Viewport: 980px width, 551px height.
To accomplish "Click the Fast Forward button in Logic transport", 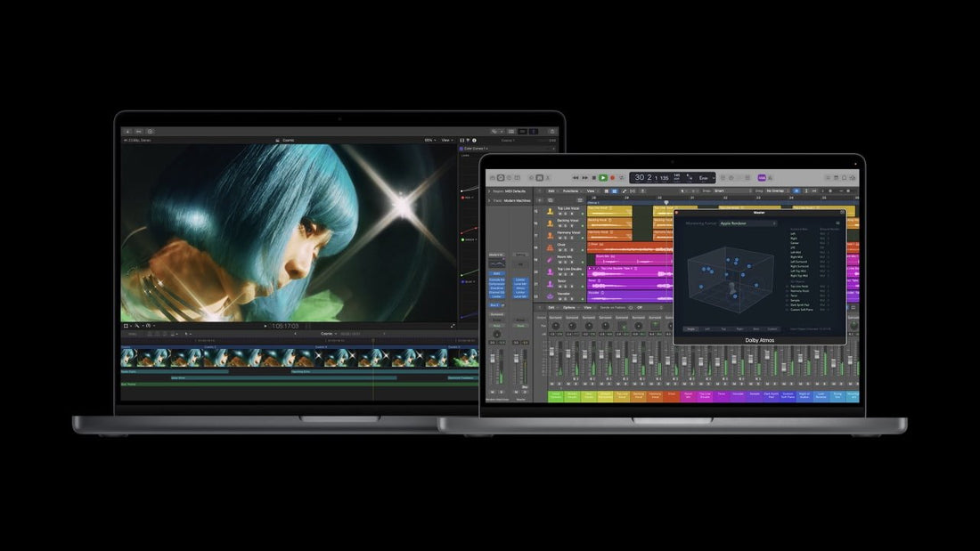I will click(x=585, y=177).
